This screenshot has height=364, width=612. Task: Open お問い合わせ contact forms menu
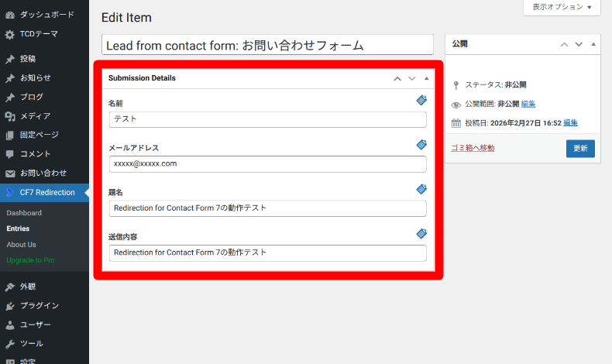[x=44, y=173]
